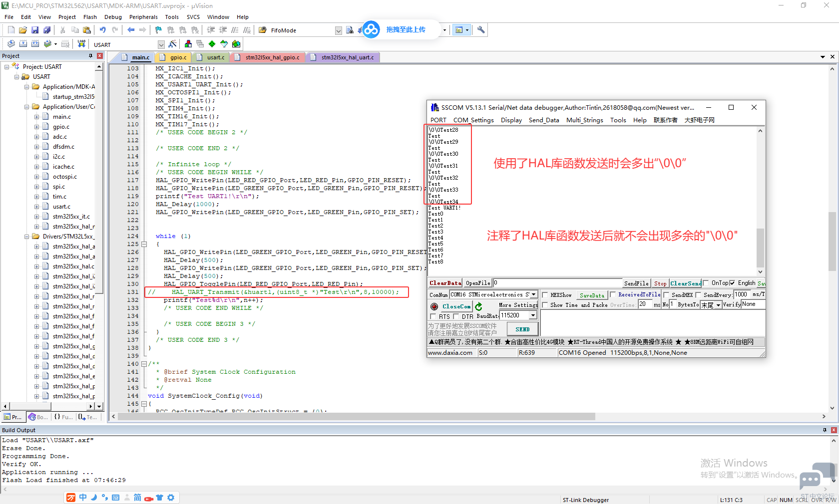This screenshot has width=839, height=504.
Task: Uncheck the English checkbox
Action: click(x=732, y=283)
